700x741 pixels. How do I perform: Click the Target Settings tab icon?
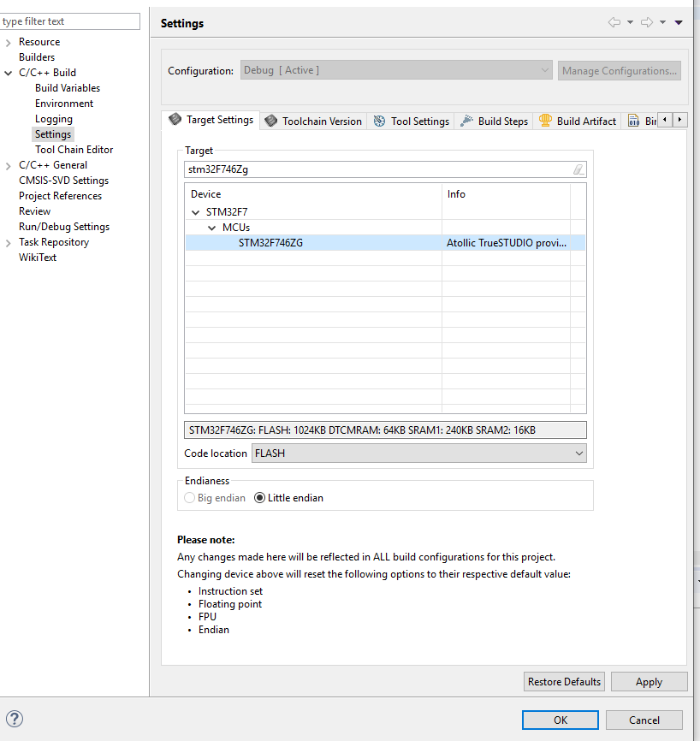[x=175, y=119]
